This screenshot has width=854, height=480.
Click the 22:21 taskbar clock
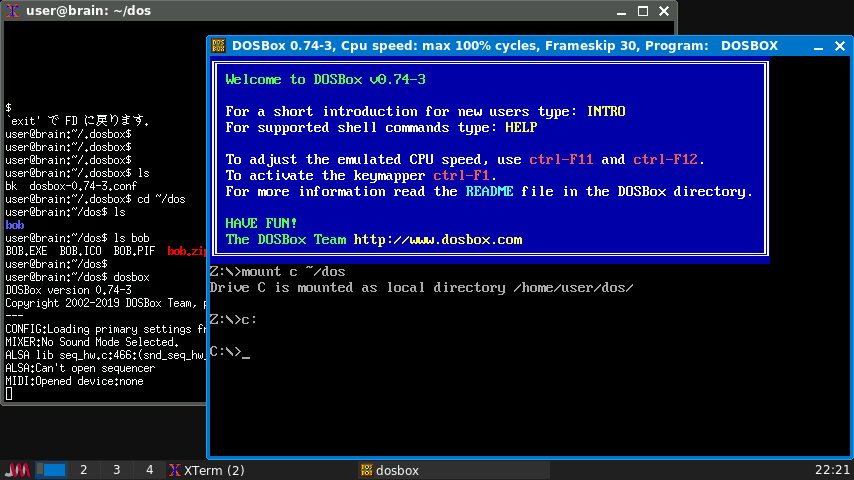(832, 470)
